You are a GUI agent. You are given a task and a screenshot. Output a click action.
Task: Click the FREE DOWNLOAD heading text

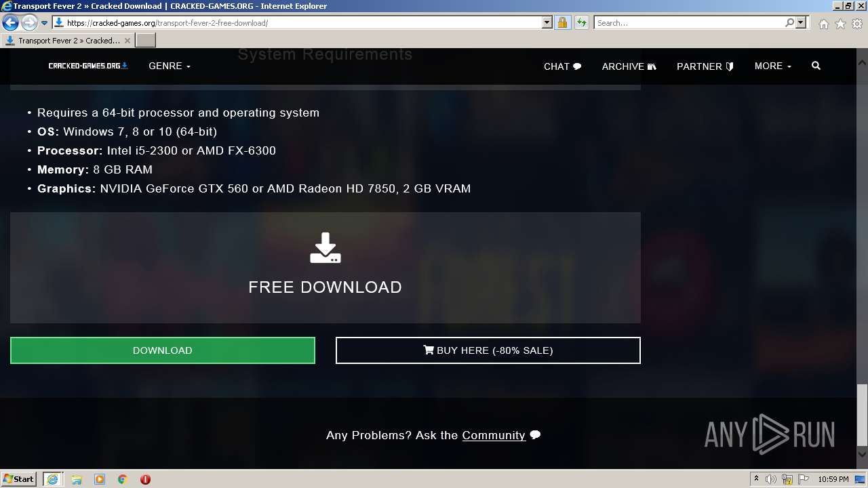[x=325, y=287]
